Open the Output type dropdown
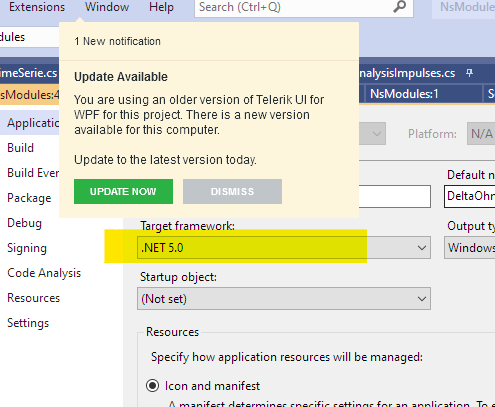This screenshot has width=495, height=407. pos(470,248)
